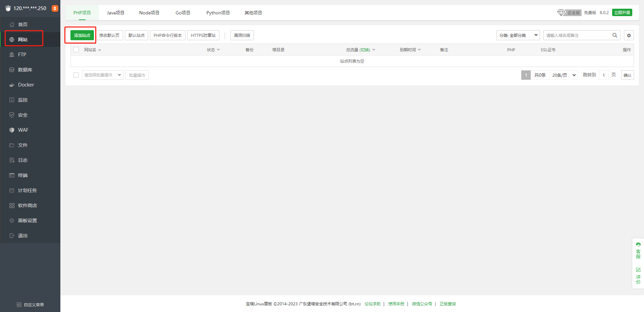The image size is (644, 312).
Task: Click the grid icon beside 软件商店
Action: pyautogui.click(x=12, y=205)
